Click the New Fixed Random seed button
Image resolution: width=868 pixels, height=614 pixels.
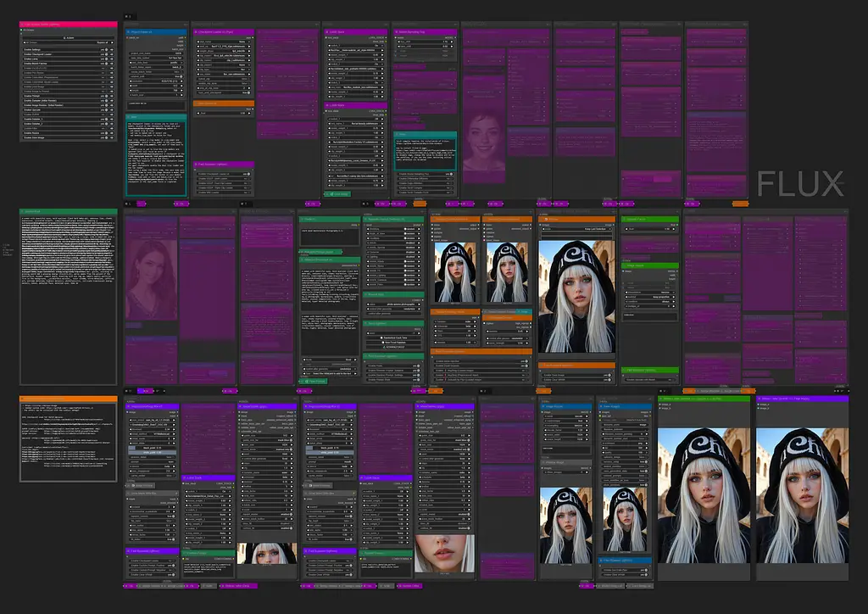click(x=393, y=343)
